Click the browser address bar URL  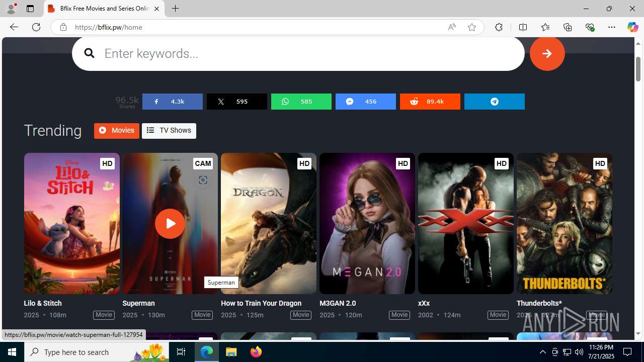[x=108, y=27]
